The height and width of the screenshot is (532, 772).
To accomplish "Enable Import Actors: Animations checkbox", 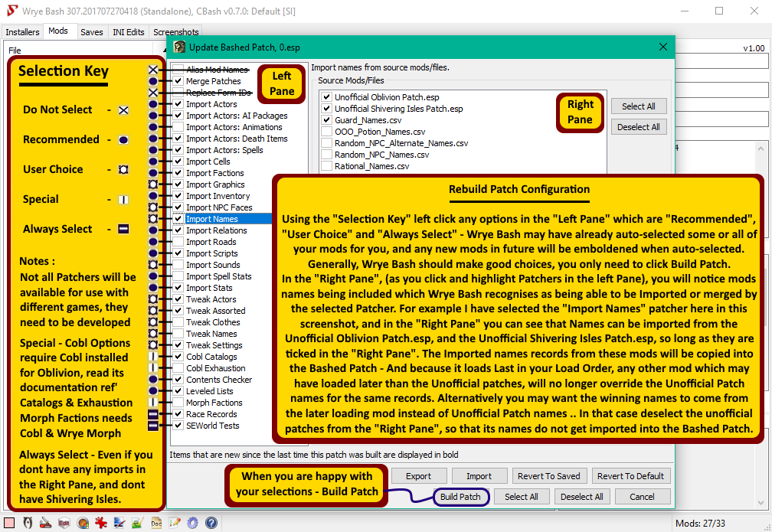I will 178,127.
